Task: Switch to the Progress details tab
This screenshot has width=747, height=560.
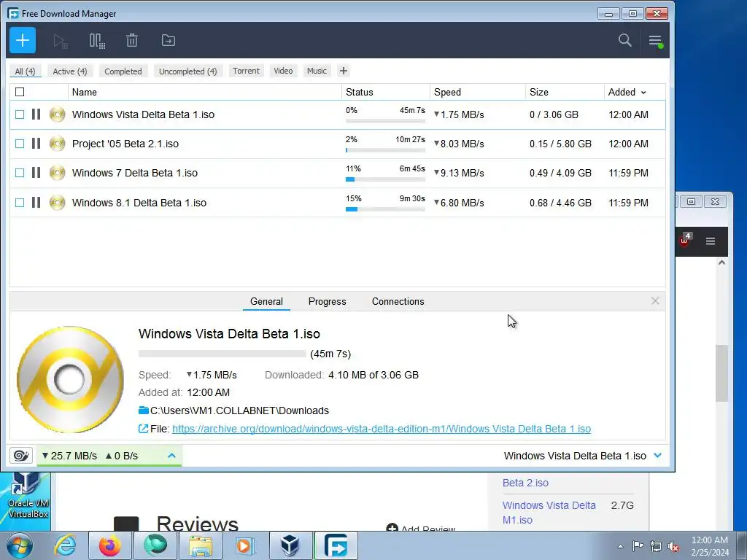Action: click(328, 301)
